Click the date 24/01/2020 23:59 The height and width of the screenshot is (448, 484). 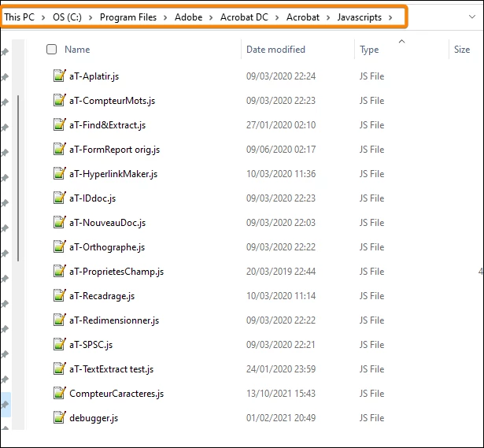(281, 369)
